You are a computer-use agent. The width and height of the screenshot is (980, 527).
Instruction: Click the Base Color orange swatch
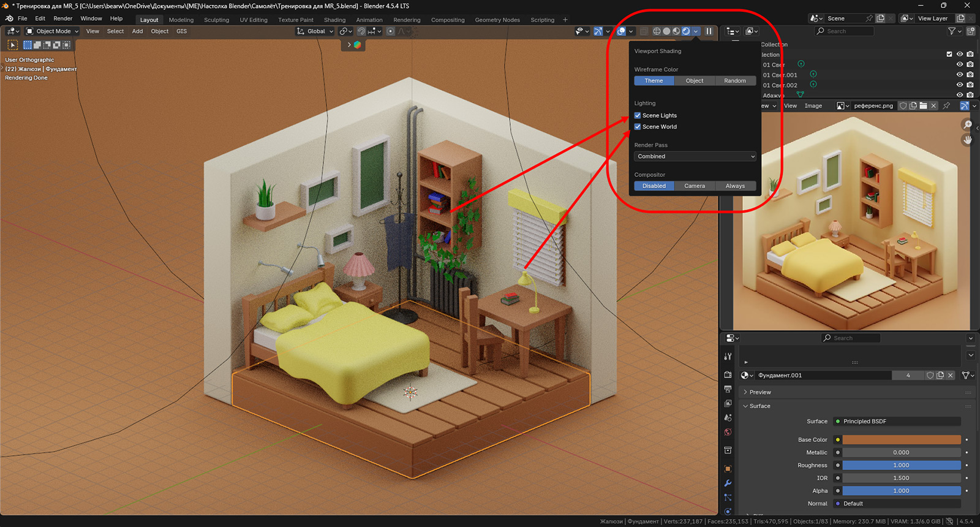(901, 440)
